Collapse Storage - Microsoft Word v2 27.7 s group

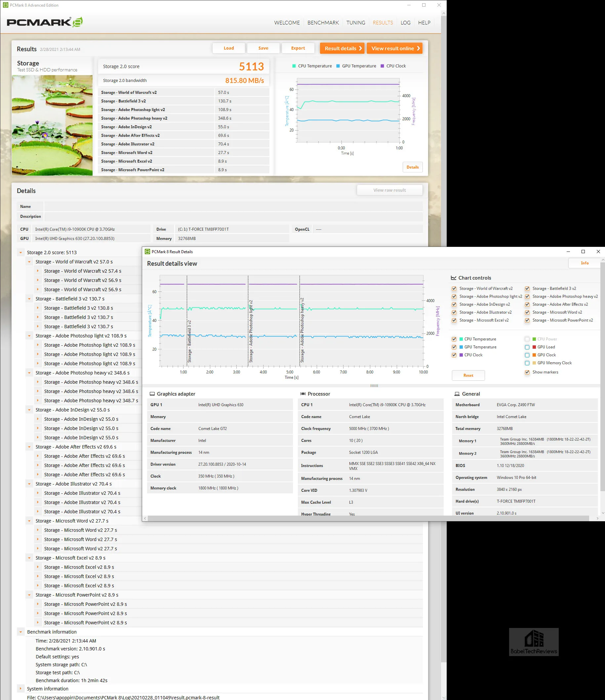pos(29,521)
